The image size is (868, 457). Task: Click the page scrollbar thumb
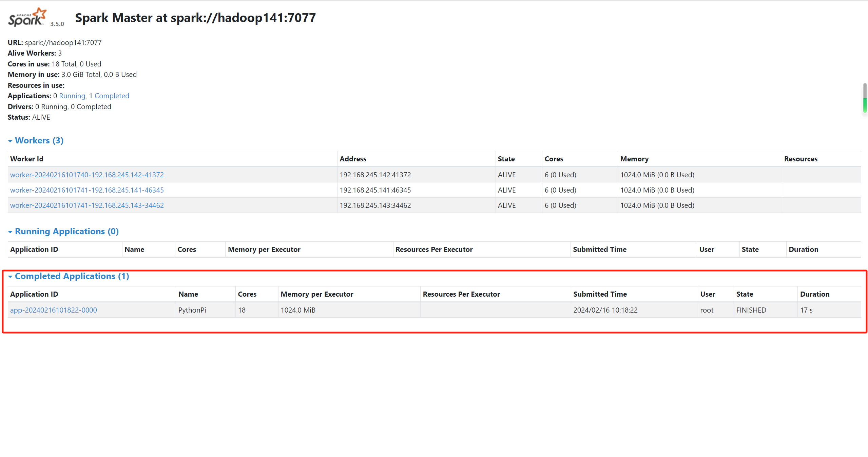point(865,98)
